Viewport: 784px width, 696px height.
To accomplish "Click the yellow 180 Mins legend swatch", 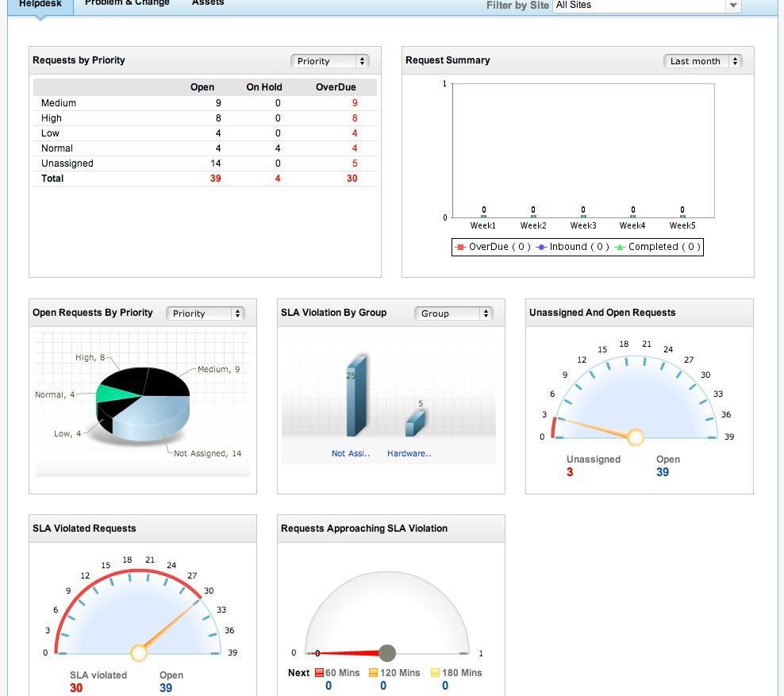I will click(435, 673).
